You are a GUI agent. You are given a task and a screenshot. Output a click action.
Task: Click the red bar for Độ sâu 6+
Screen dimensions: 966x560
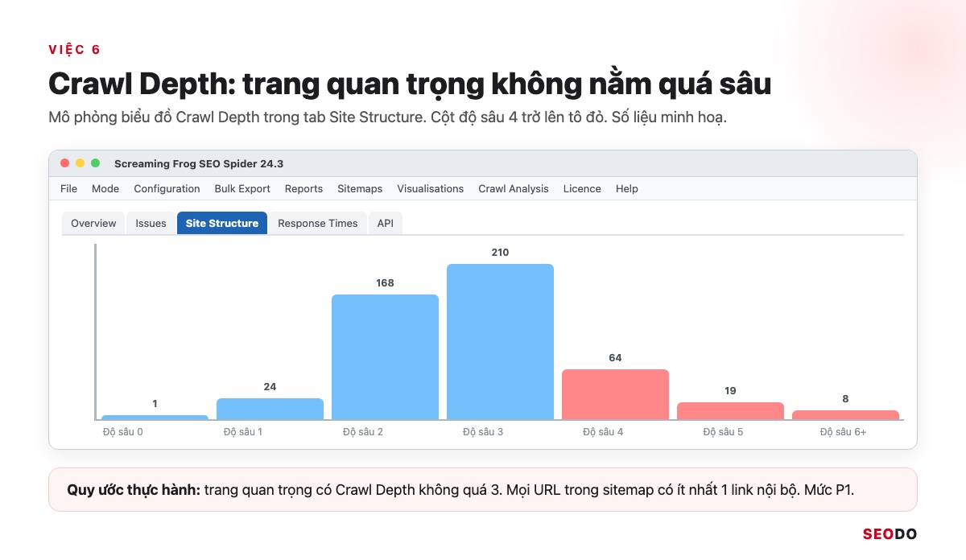pyautogui.click(x=845, y=414)
